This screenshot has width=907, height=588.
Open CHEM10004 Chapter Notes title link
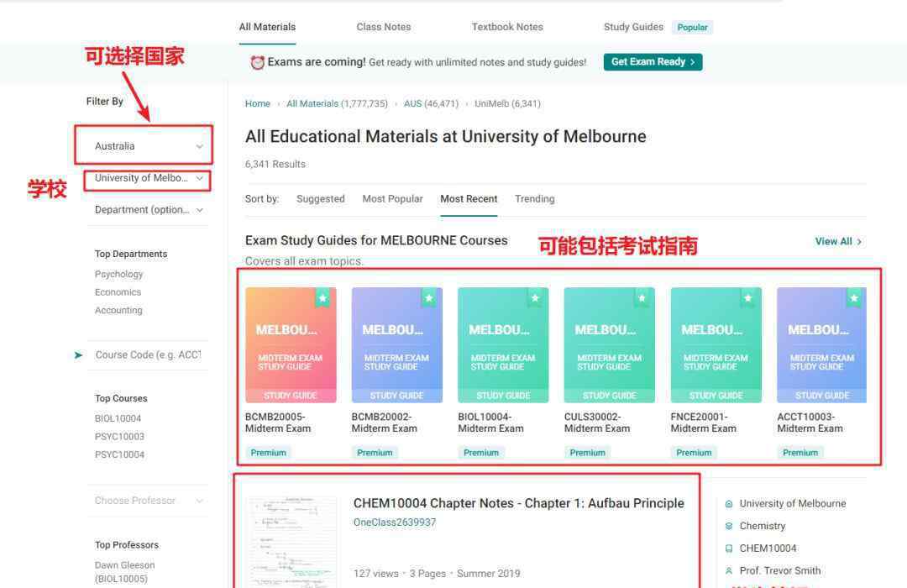pos(519,503)
